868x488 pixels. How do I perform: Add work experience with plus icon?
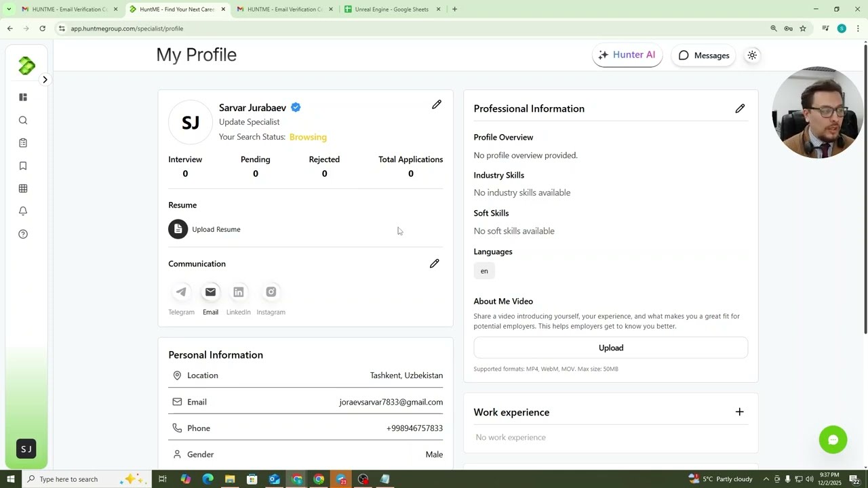tap(740, 412)
